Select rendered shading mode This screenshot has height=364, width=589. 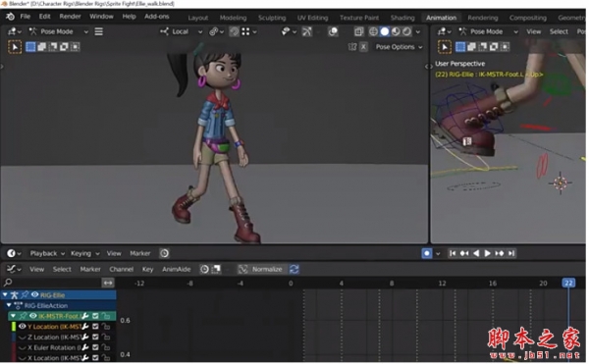pos(406,31)
